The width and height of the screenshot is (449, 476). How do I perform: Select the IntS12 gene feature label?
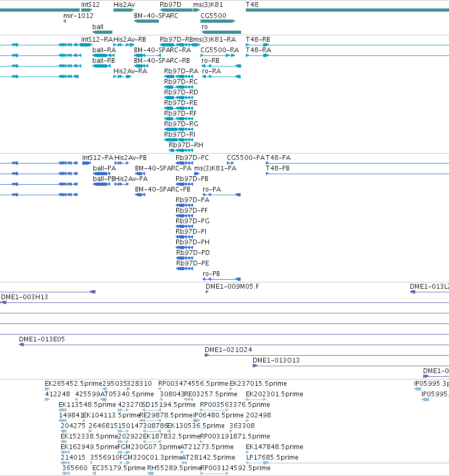90,5
